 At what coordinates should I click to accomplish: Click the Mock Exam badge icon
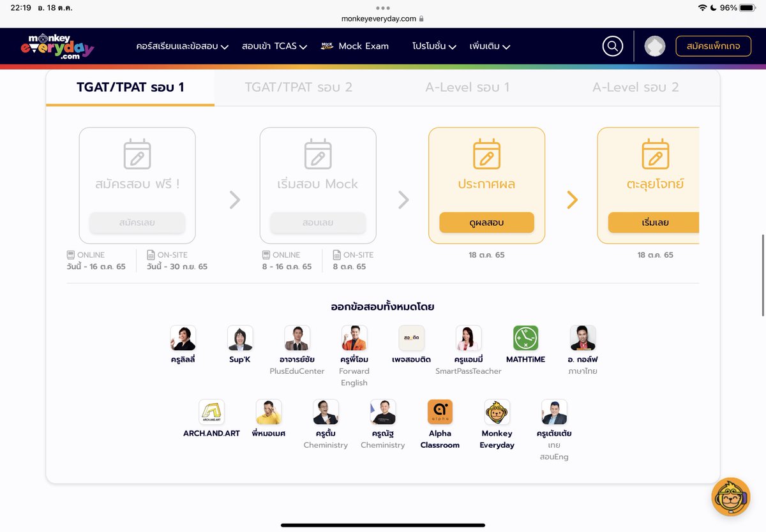pos(327,46)
